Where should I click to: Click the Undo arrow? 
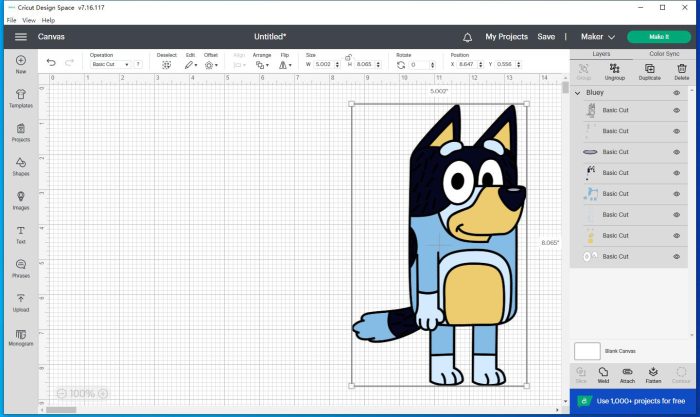[x=51, y=63]
